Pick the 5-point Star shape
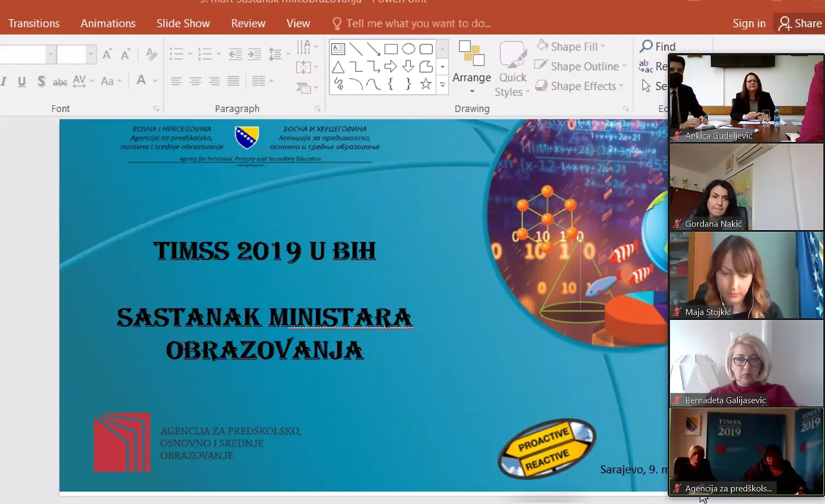825x504 pixels. [426, 84]
